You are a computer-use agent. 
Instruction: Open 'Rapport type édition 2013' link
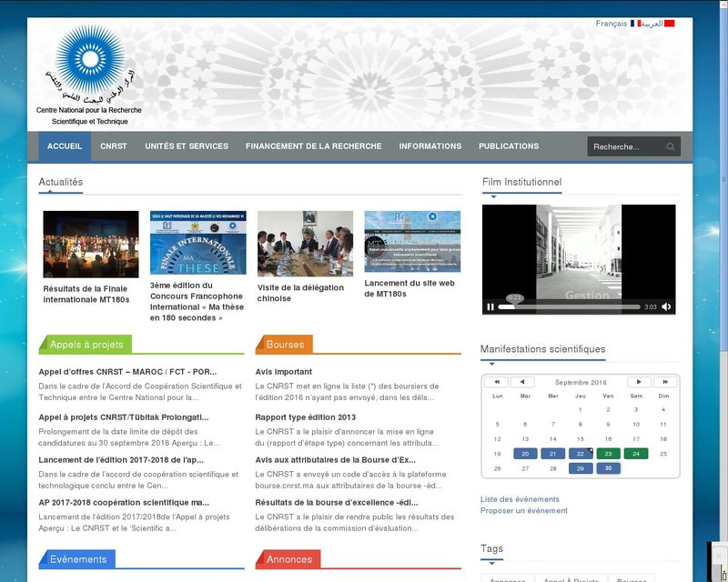tap(306, 417)
